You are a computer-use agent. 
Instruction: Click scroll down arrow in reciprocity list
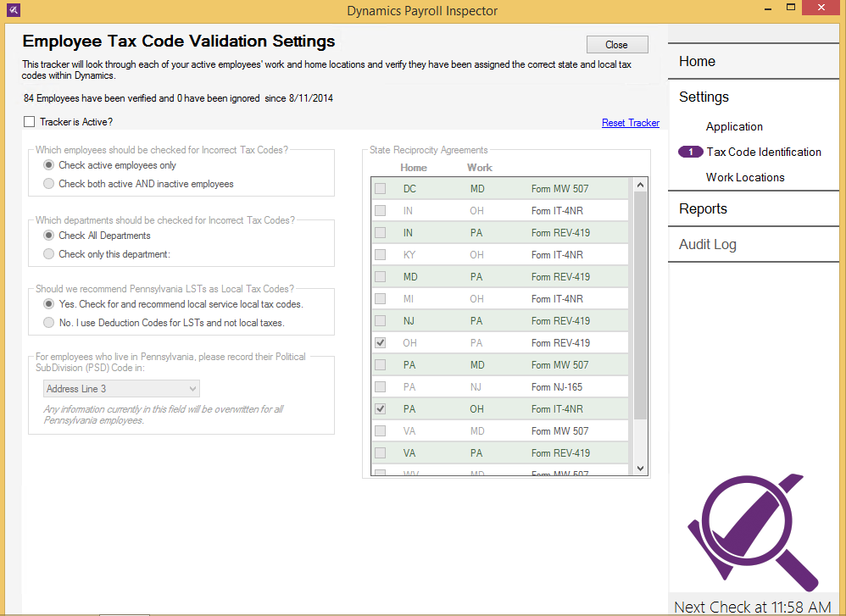click(x=641, y=469)
